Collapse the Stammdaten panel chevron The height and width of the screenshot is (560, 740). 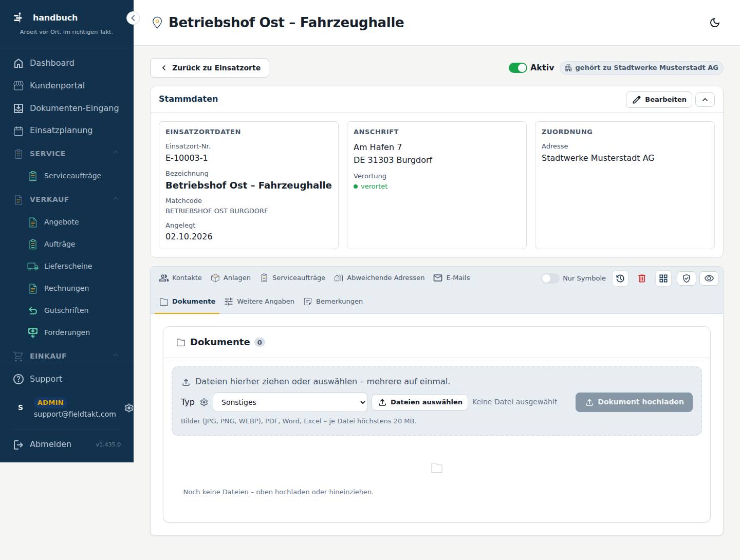pyautogui.click(x=705, y=100)
